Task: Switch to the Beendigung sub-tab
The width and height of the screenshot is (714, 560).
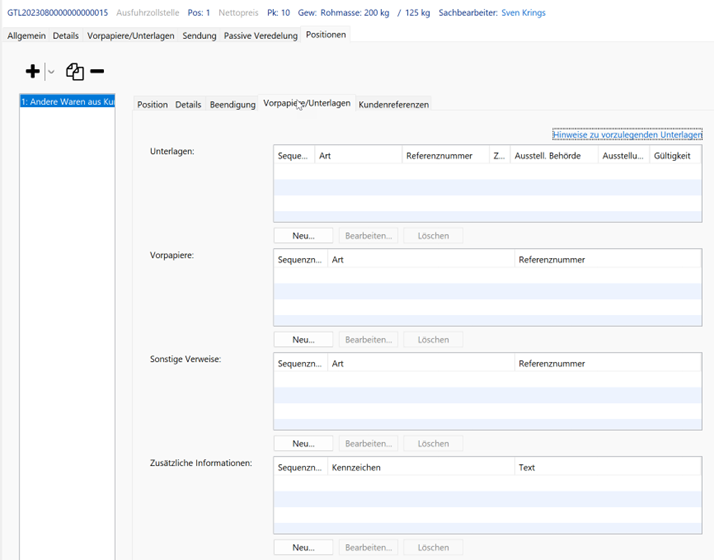Action: point(232,104)
